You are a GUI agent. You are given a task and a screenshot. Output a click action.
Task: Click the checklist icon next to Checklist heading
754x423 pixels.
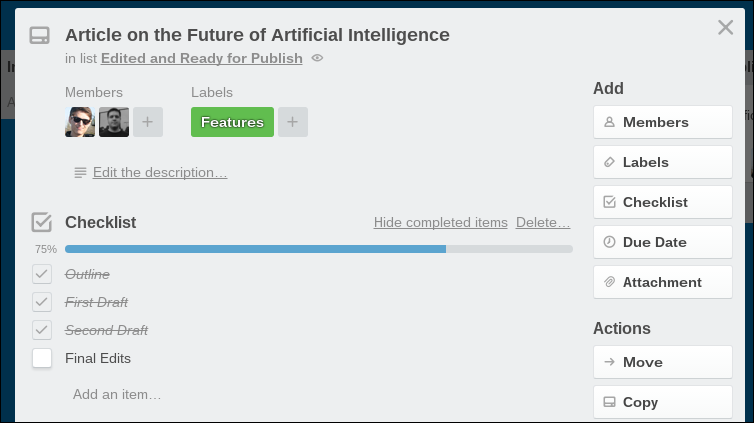tap(41, 222)
